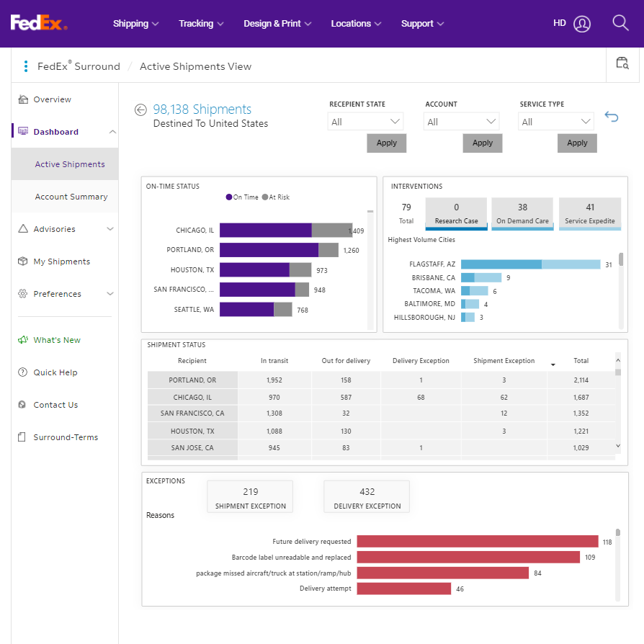
Task: Apply the Recipient State filter
Action: [x=387, y=143]
